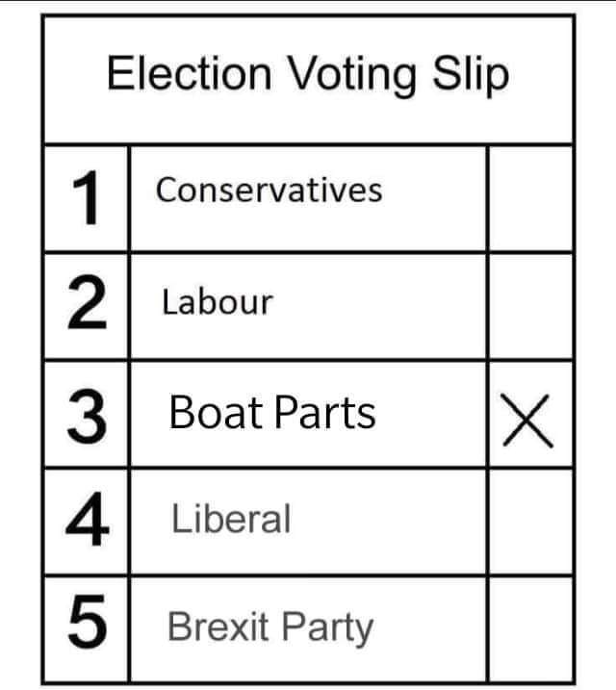Mark the checkbox beside Brexit Party
Screen dimensions: 616x690
(x=531, y=629)
